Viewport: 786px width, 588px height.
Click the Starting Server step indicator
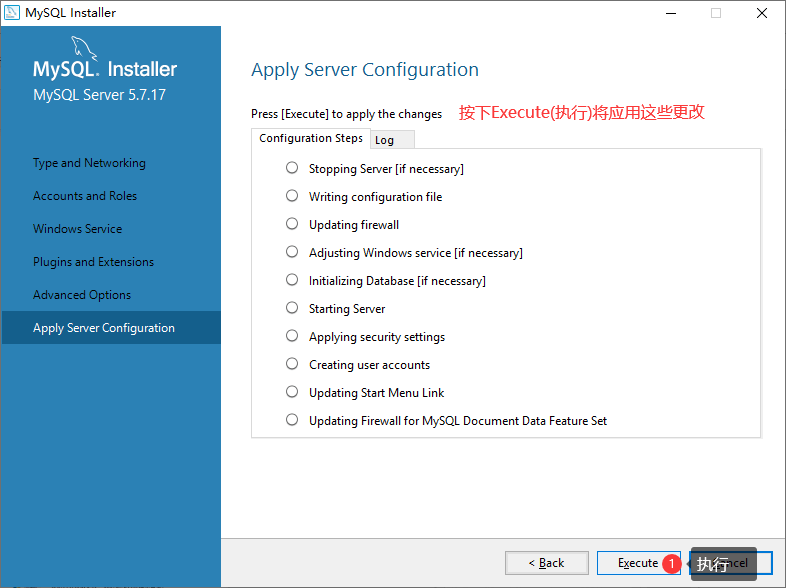[x=292, y=308]
